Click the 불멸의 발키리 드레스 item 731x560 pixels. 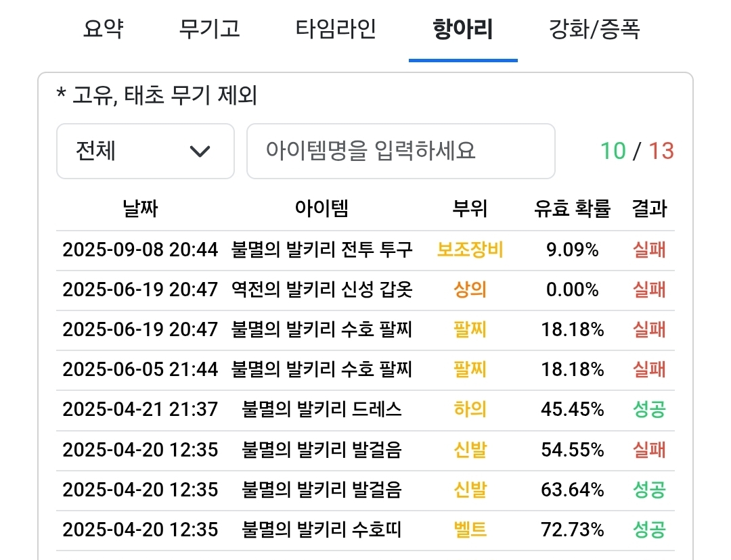click(322, 409)
